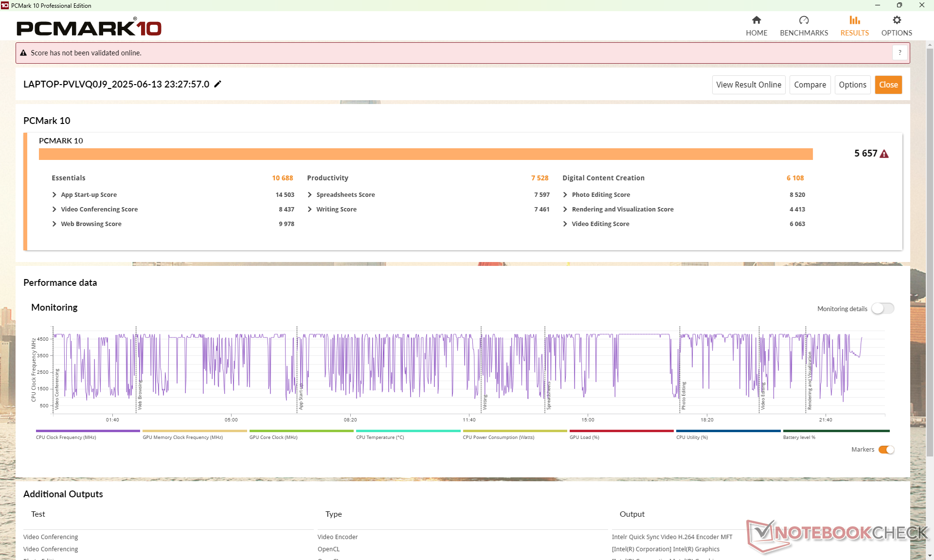The height and width of the screenshot is (560, 934).
Task: Click the Productivity score 7 528
Action: point(539,178)
